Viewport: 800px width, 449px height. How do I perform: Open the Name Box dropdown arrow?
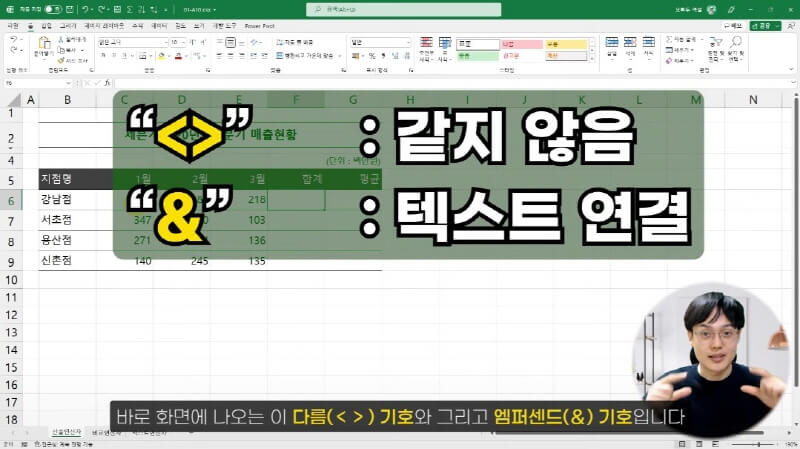tap(68, 83)
